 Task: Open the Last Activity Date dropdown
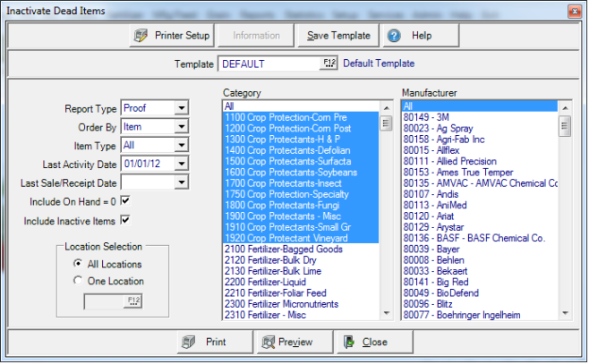click(x=182, y=165)
